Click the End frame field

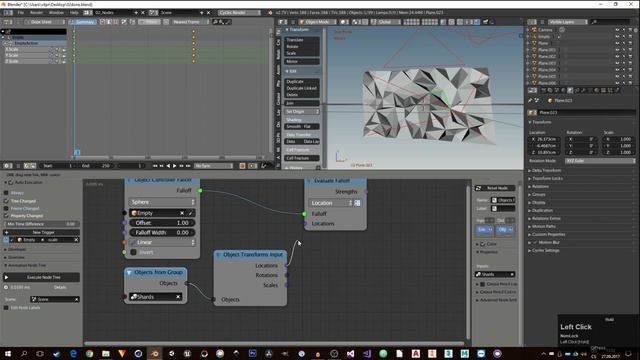pyautogui.click(x=96, y=166)
